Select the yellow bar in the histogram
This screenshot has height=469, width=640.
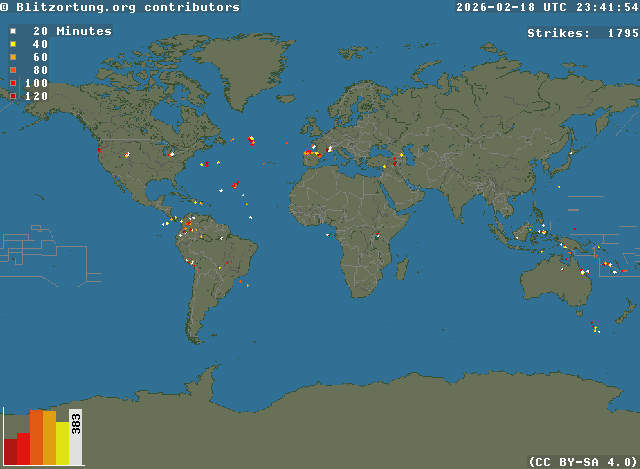[62, 443]
